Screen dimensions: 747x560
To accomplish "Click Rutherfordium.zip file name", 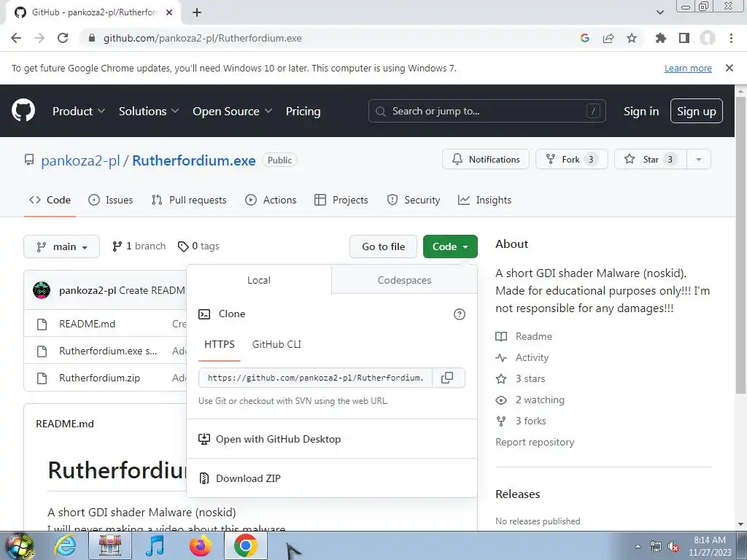I will [x=99, y=378].
